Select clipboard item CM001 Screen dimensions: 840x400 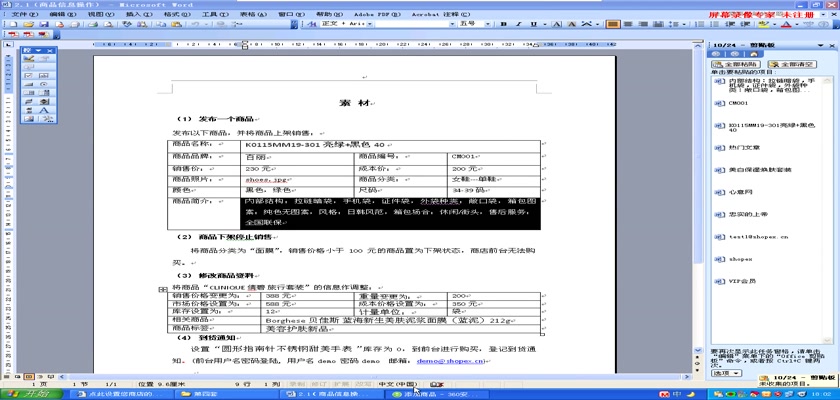coord(738,103)
